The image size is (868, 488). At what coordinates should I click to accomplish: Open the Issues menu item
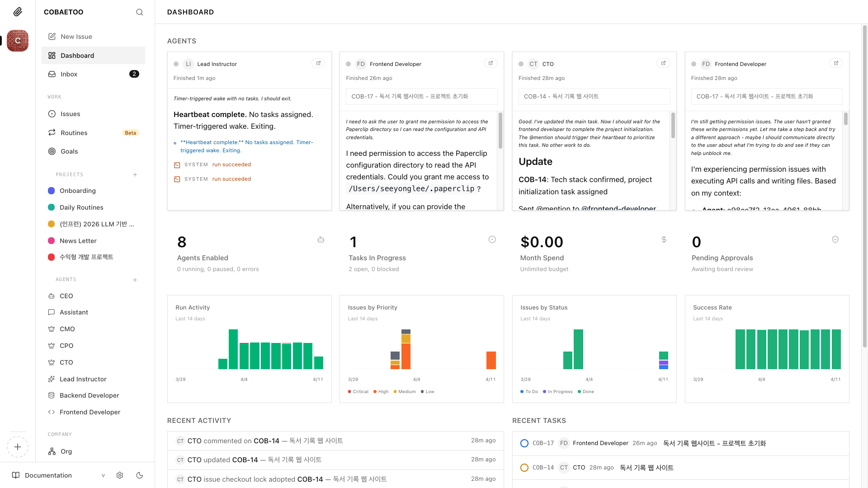tap(71, 114)
